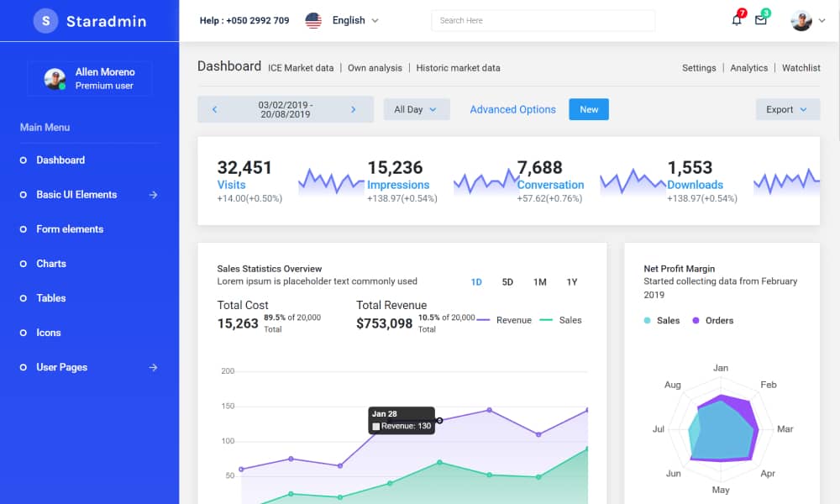The width and height of the screenshot is (840, 504).
Task: Expand the All Day dropdown
Action: click(x=417, y=109)
